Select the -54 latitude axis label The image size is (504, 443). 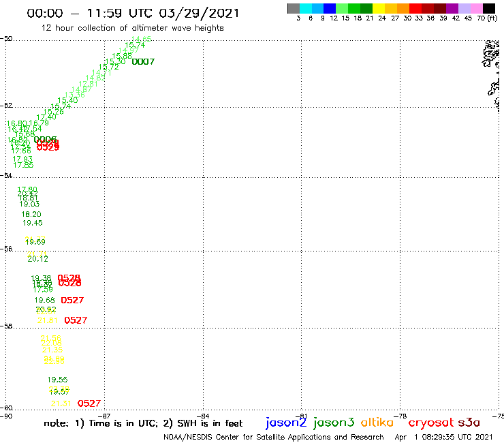[x=6, y=176]
